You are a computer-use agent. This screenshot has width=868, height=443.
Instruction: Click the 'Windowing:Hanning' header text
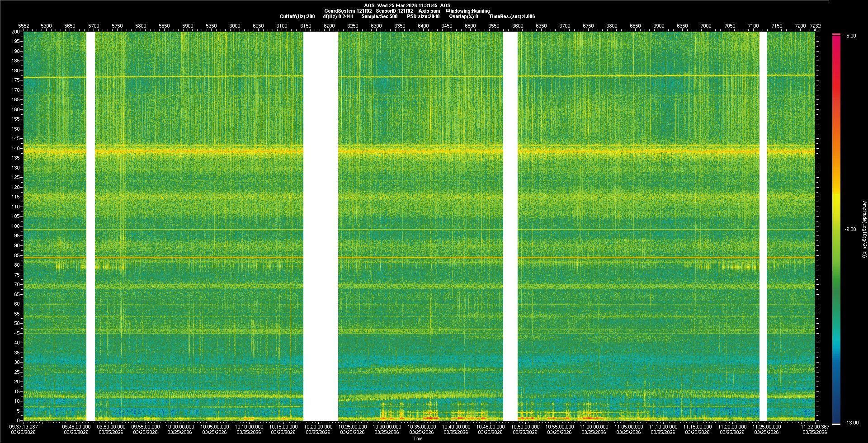click(467, 11)
